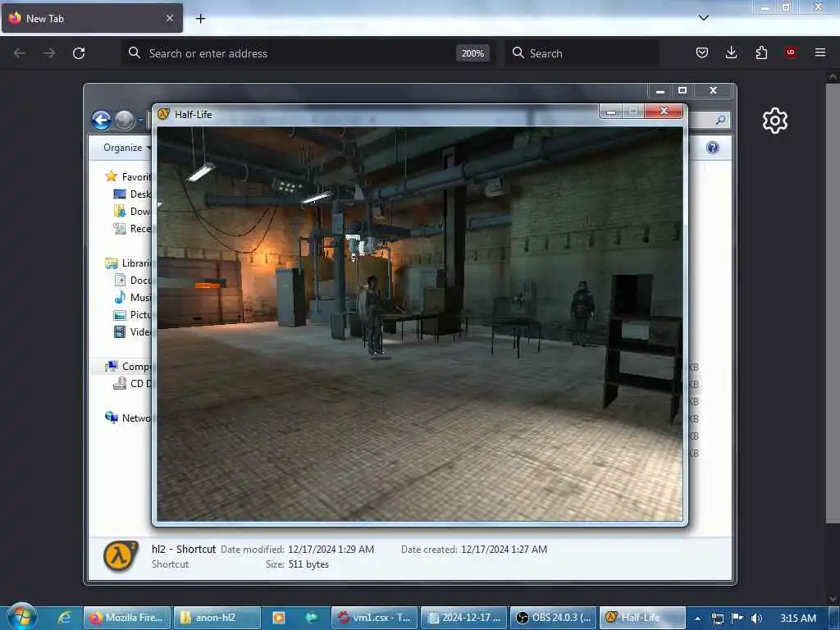Switch to 2024-12-17 notepad taskbar button

point(464,618)
